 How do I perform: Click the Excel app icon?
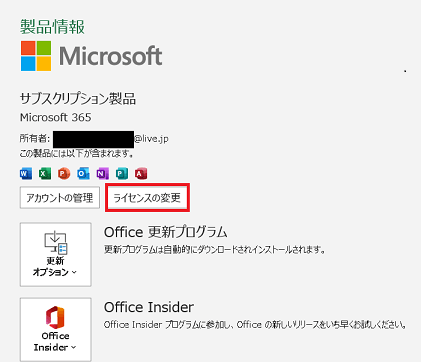(45, 174)
